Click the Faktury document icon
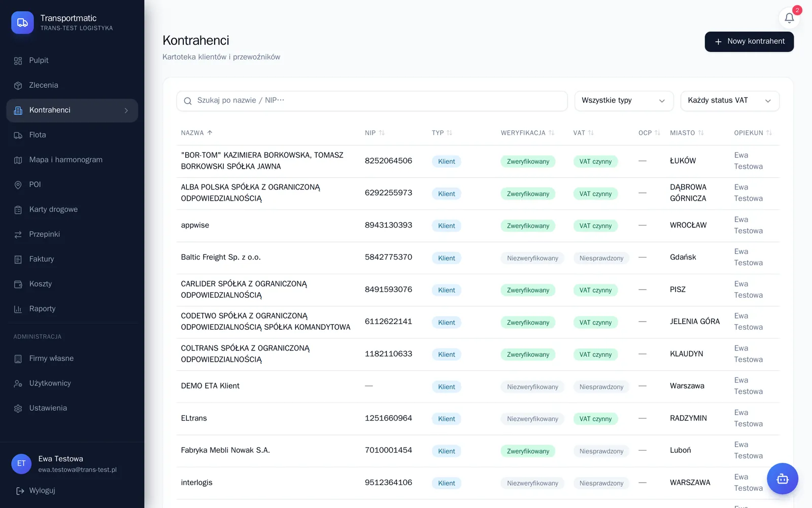The image size is (812, 508). (x=18, y=260)
